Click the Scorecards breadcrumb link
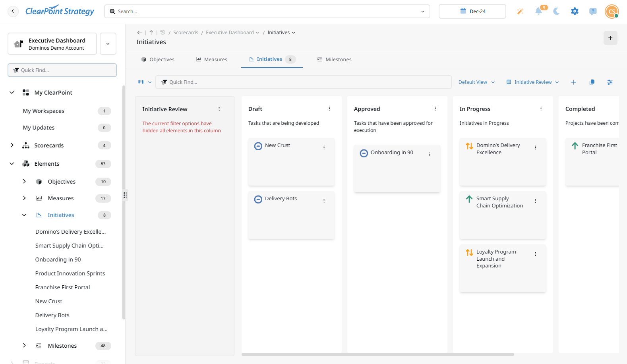627x364 pixels. pyautogui.click(x=186, y=33)
